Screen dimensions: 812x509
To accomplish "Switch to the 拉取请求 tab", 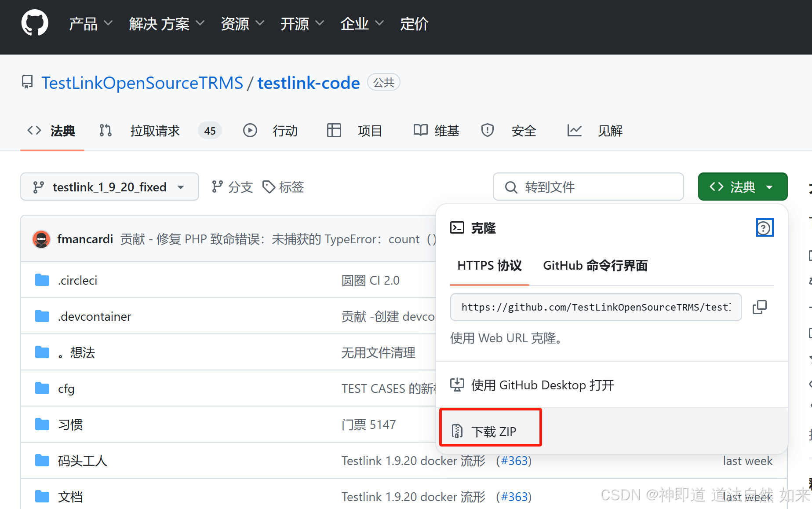I will click(x=155, y=131).
